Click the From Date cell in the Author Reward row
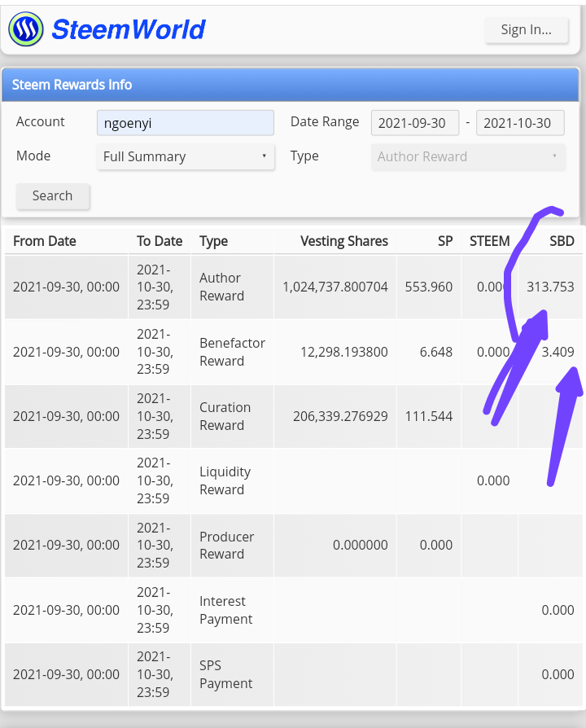Viewport: 586px width, 728px height. tap(67, 287)
